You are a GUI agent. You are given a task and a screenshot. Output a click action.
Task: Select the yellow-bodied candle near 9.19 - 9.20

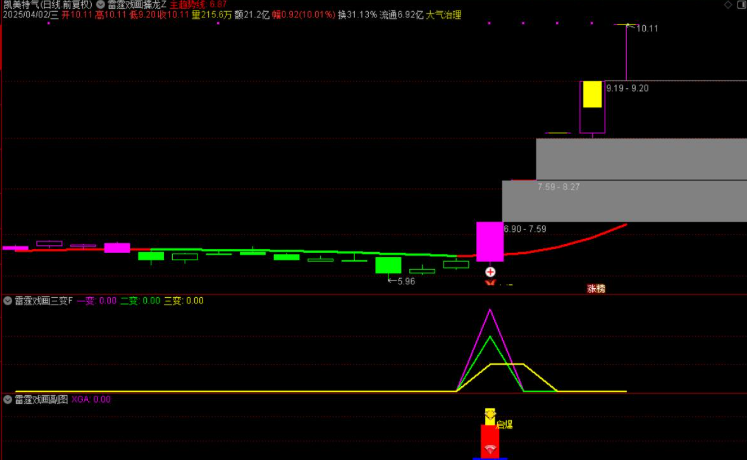(x=592, y=94)
